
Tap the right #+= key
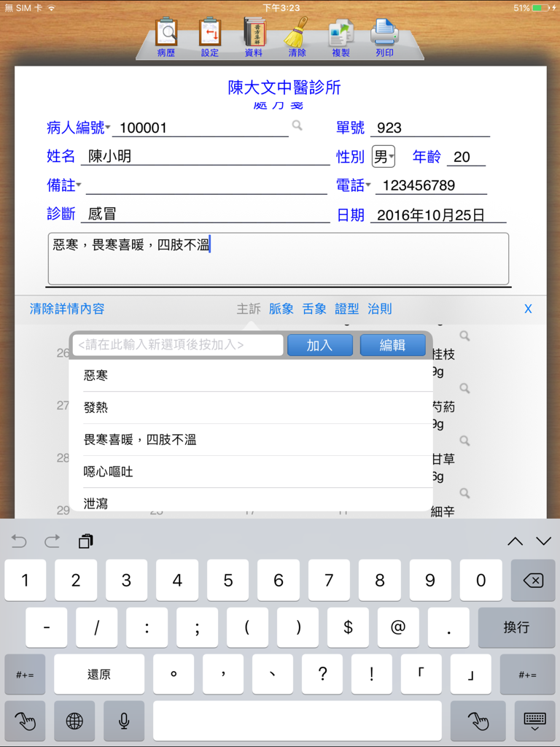(527, 674)
